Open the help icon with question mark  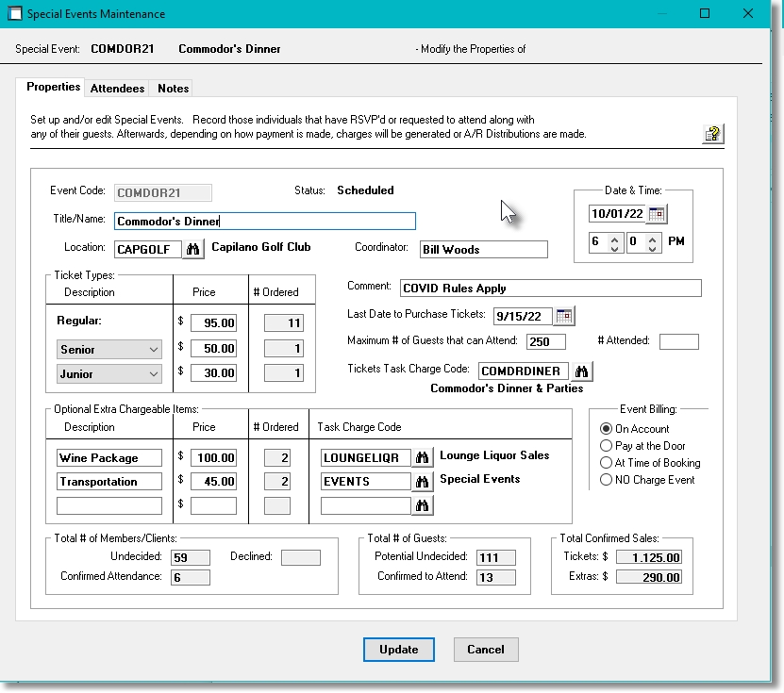point(712,134)
